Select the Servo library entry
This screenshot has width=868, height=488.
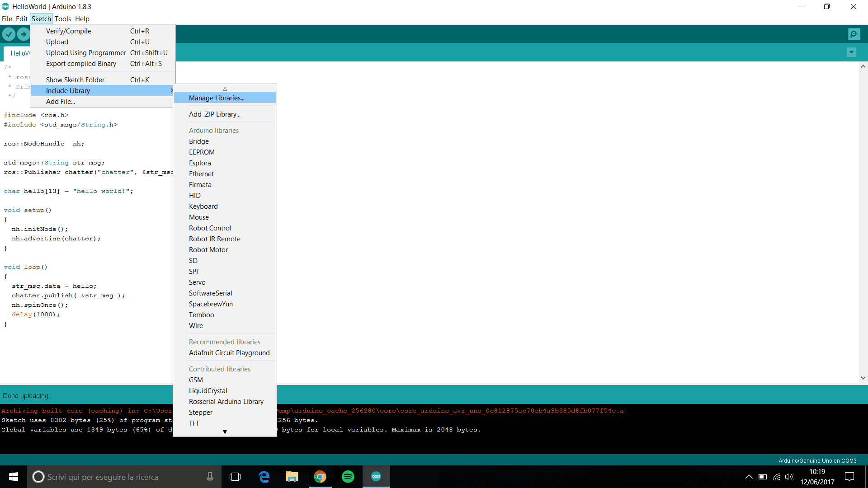click(x=197, y=282)
